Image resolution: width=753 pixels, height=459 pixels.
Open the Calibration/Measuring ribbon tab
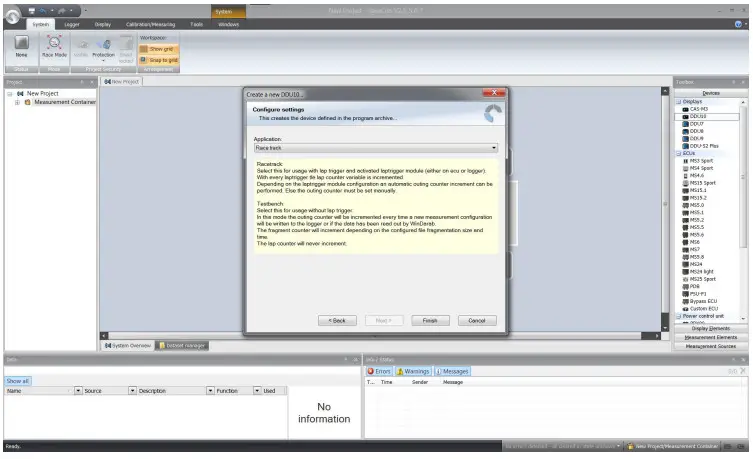(150, 24)
